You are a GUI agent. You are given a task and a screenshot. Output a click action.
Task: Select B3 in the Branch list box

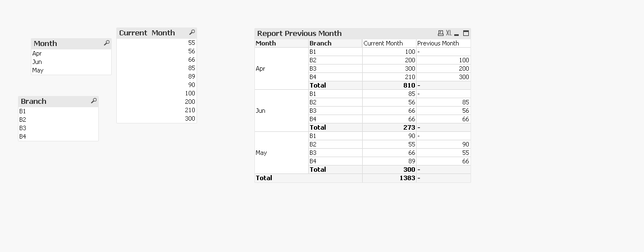click(x=22, y=128)
